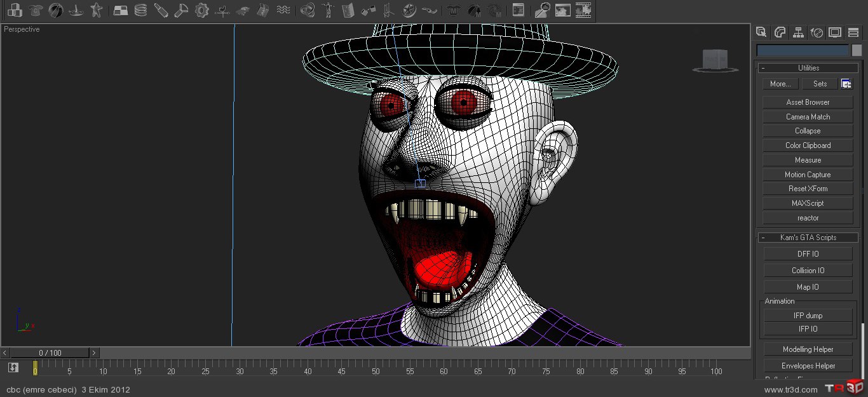This screenshot has width=868, height=397.
Task: Open the Map IO script
Action: [x=808, y=287]
